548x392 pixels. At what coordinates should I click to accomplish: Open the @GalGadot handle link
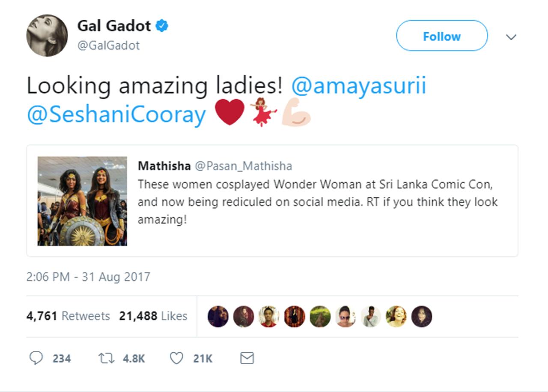click(108, 46)
